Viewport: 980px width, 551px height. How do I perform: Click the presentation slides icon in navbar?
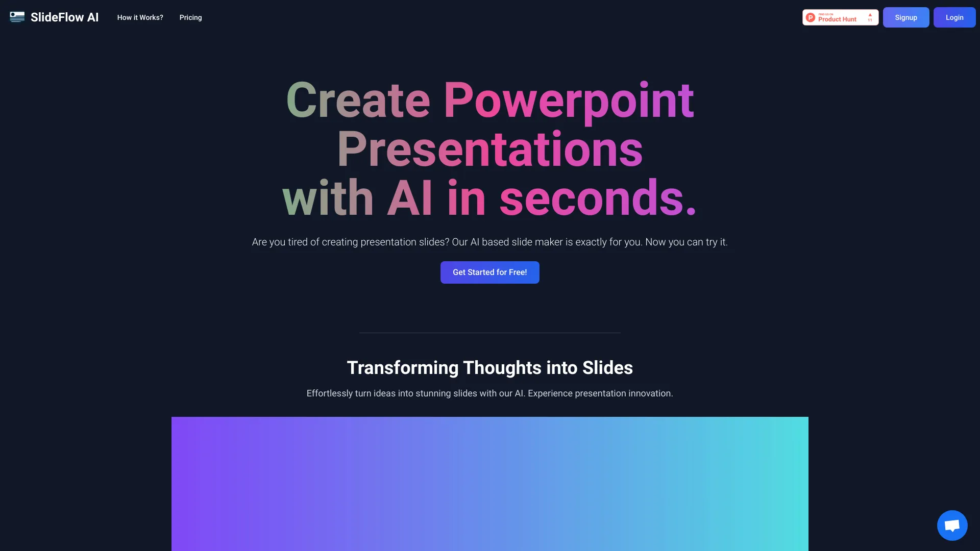(x=17, y=17)
